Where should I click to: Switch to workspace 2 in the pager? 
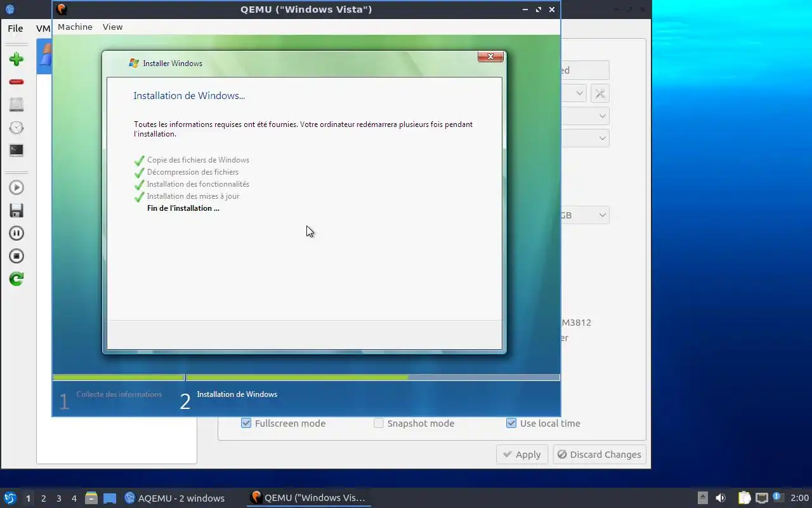[43, 498]
